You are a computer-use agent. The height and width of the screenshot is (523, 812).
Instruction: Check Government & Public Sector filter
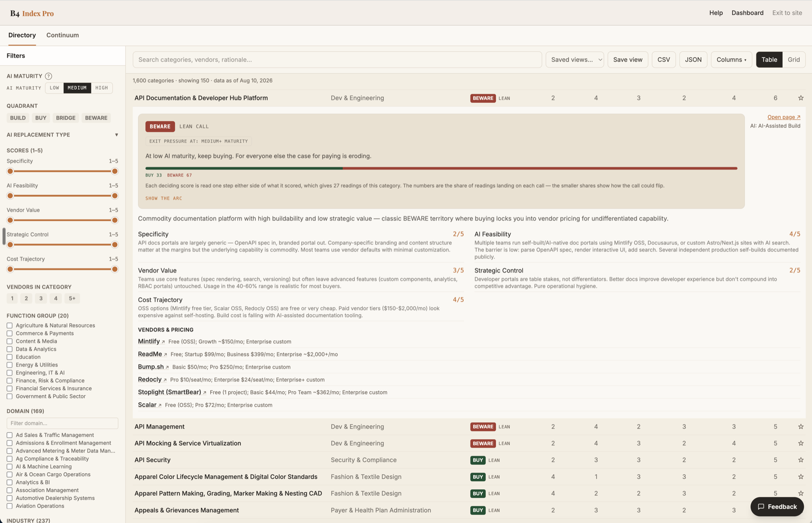click(x=9, y=396)
